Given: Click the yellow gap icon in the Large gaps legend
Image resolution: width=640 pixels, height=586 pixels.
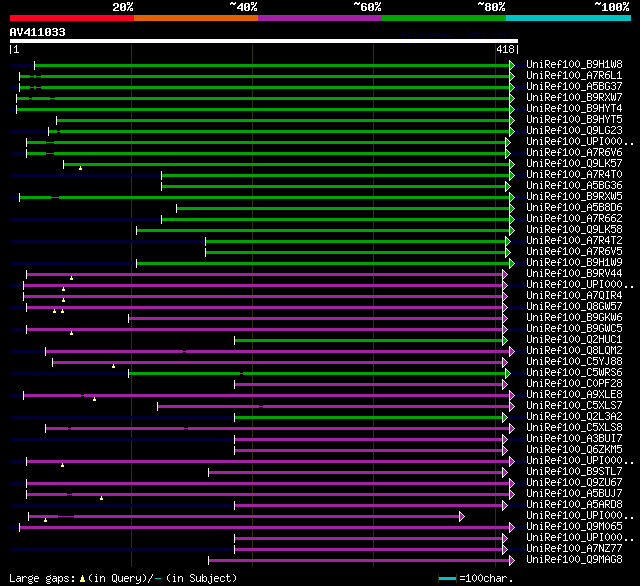Looking at the screenshot, I should (x=82, y=579).
